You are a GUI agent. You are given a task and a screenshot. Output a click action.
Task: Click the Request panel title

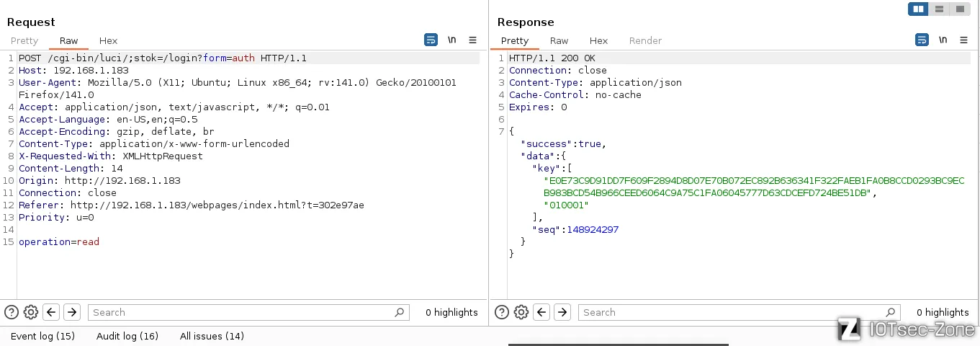(x=31, y=22)
